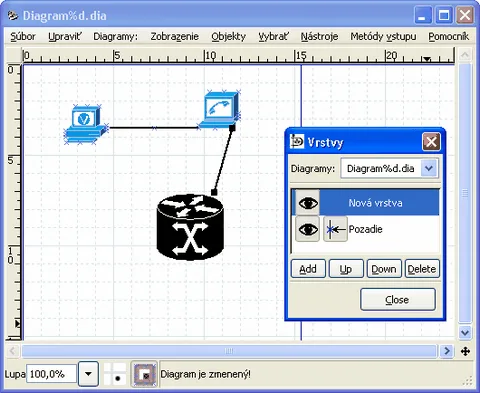The image size is (480, 393).
Task: Click the Diagram je zmenený status text
Action: 205,374
